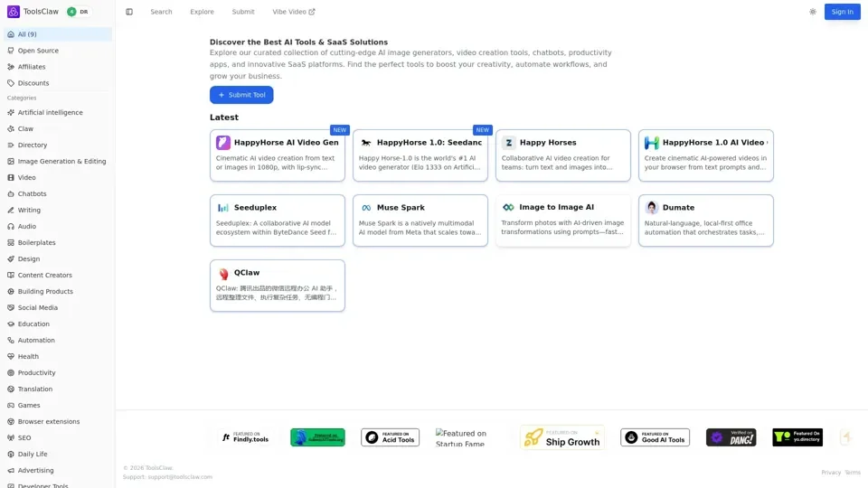Click the Boilerplates category icon

(x=11, y=242)
